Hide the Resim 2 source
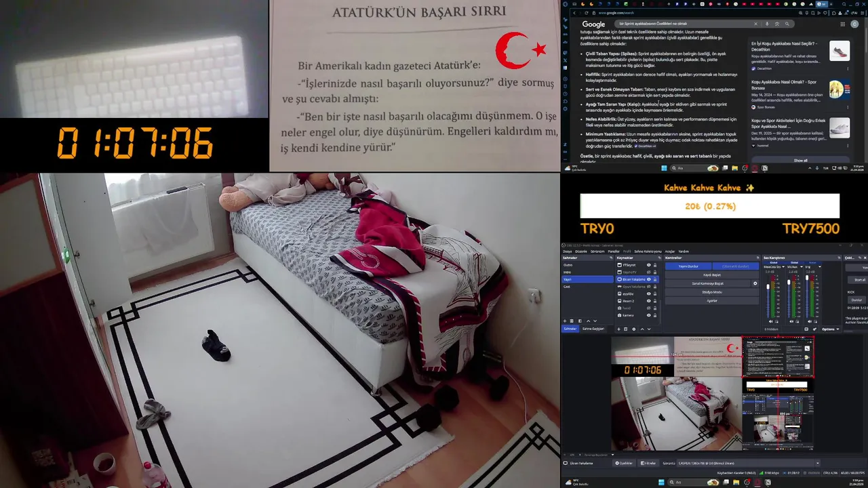Image resolution: width=868 pixels, height=488 pixels. (x=649, y=301)
